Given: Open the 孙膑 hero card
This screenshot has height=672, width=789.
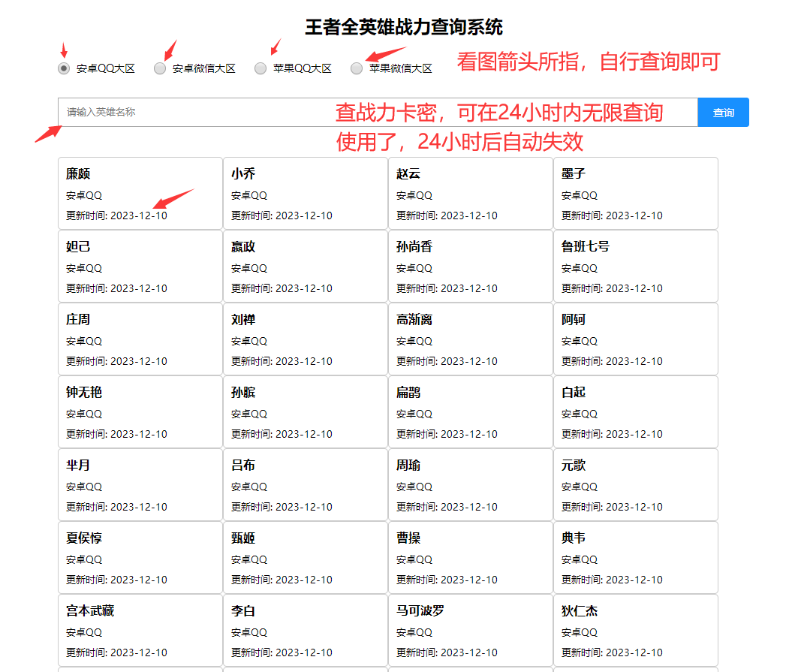Looking at the screenshot, I should (x=306, y=411).
